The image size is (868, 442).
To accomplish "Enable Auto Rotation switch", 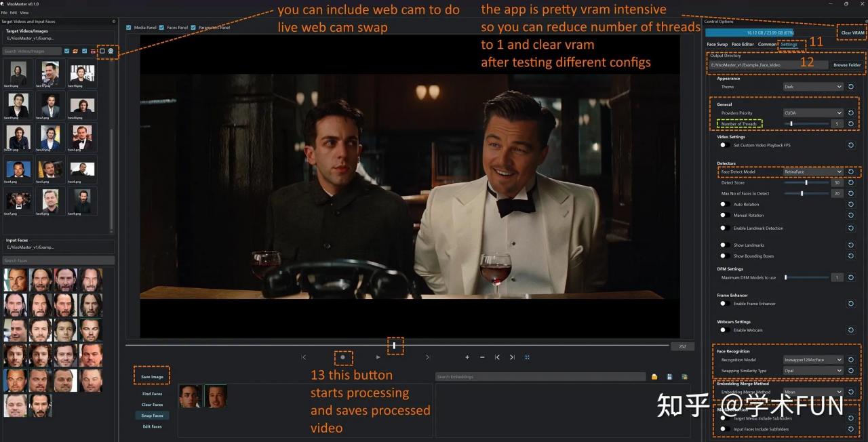I will (x=724, y=204).
